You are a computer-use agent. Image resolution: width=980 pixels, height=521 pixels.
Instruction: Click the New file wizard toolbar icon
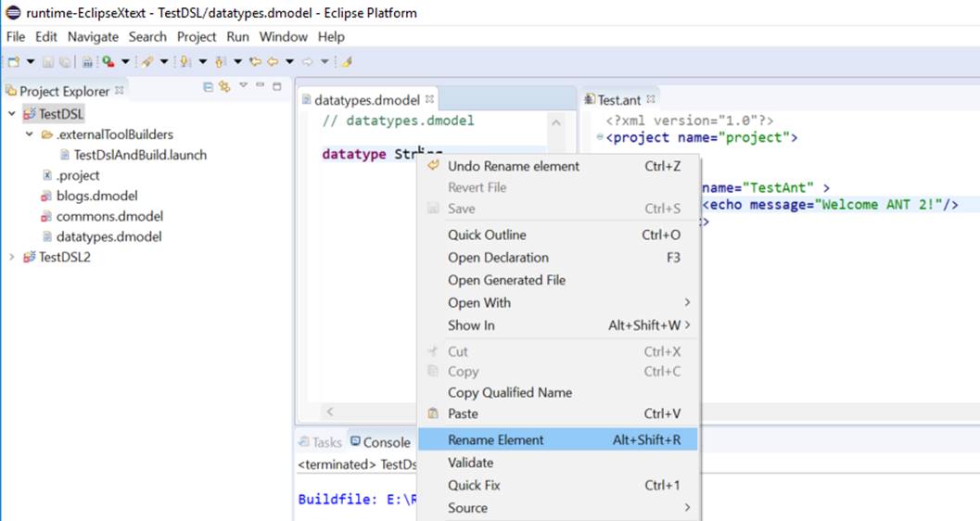(x=14, y=62)
